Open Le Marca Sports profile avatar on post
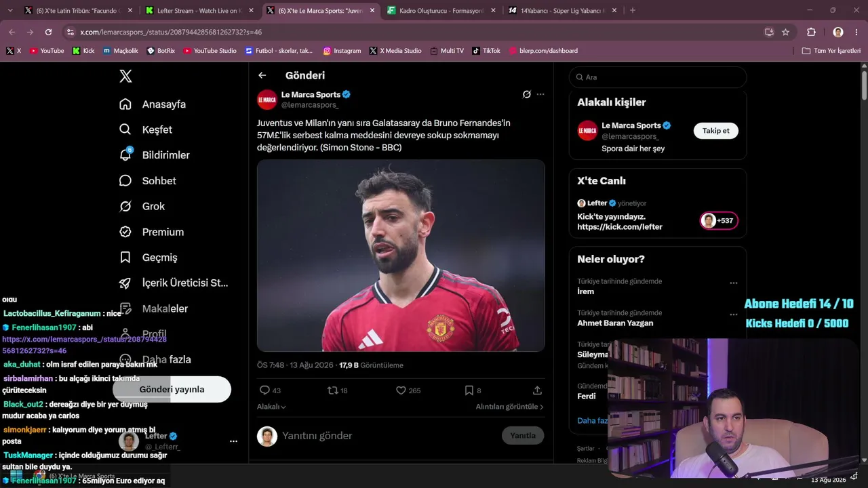 tap(267, 100)
